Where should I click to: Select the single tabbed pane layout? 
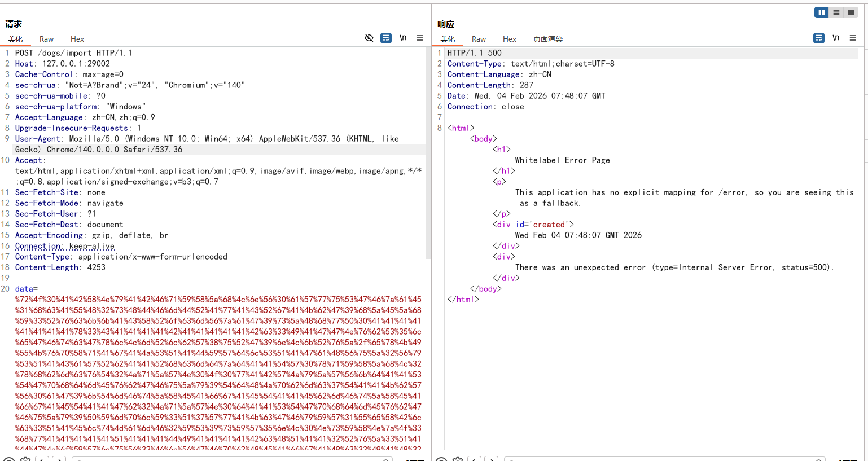pyautogui.click(x=851, y=12)
